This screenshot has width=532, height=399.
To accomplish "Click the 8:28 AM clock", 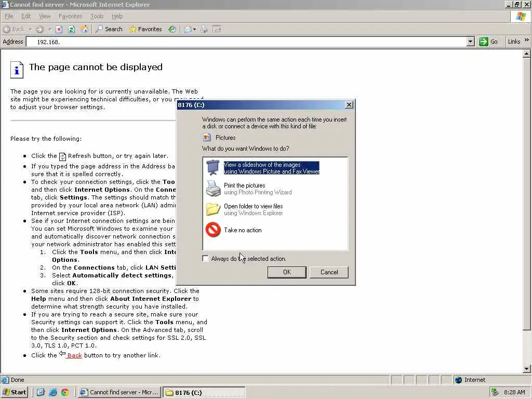I will [514, 393].
